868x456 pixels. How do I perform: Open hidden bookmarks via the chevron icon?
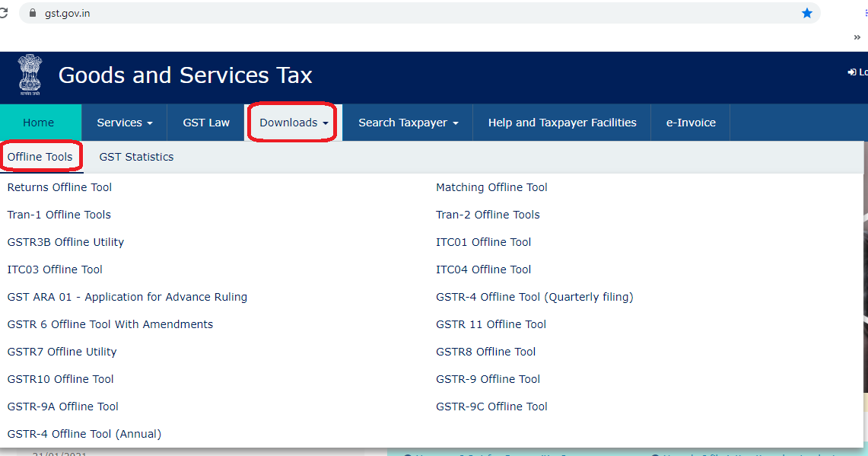[x=857, y=37]
